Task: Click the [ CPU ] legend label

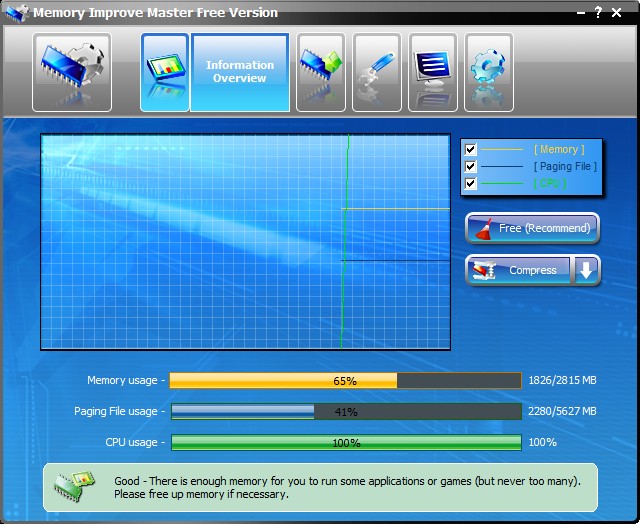Action: click(x=550, y=184)
